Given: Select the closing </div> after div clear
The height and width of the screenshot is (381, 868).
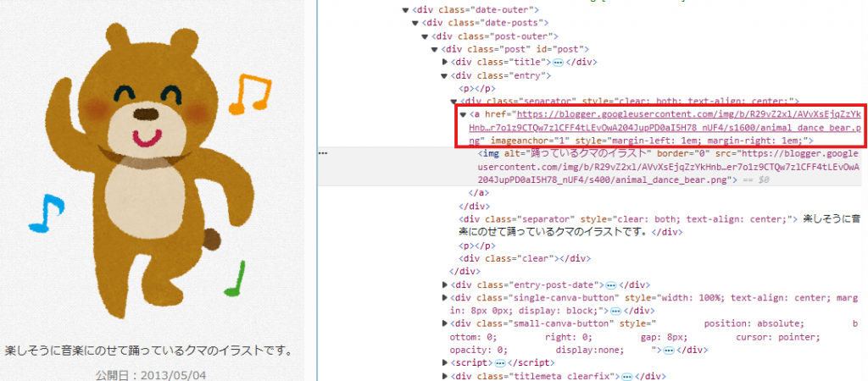Looking at the screenshot, I should [x=464, y=272].
